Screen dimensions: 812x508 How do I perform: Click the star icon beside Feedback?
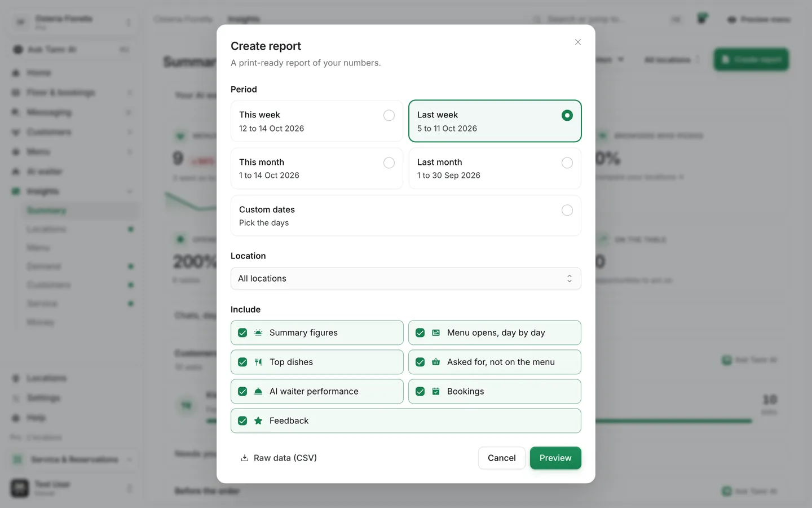tap(258, 421)
